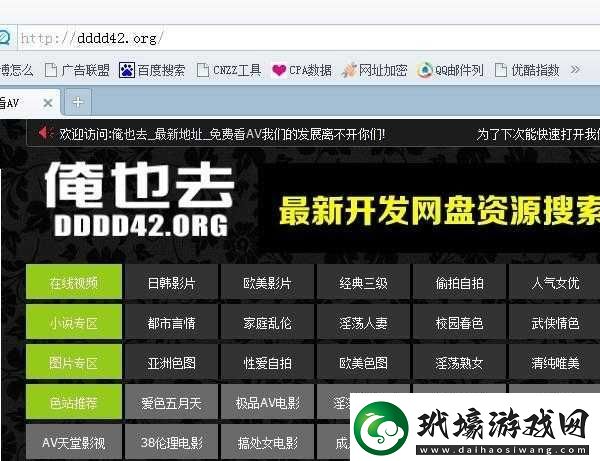
Task: Click the pink heart icon
Action: (279, 70)
